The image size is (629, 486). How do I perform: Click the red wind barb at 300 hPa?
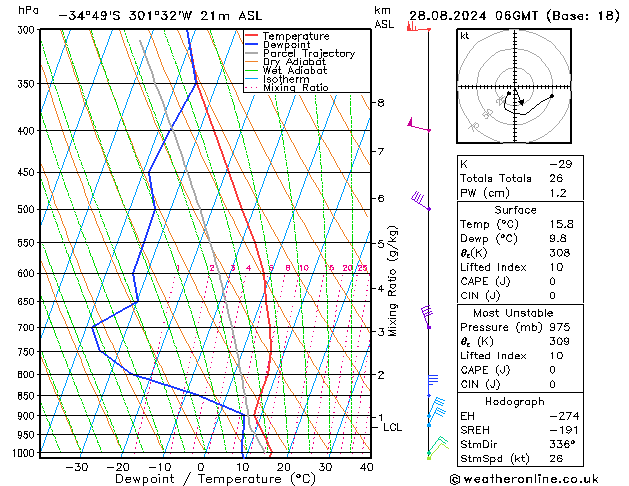[x=418, y=27]
